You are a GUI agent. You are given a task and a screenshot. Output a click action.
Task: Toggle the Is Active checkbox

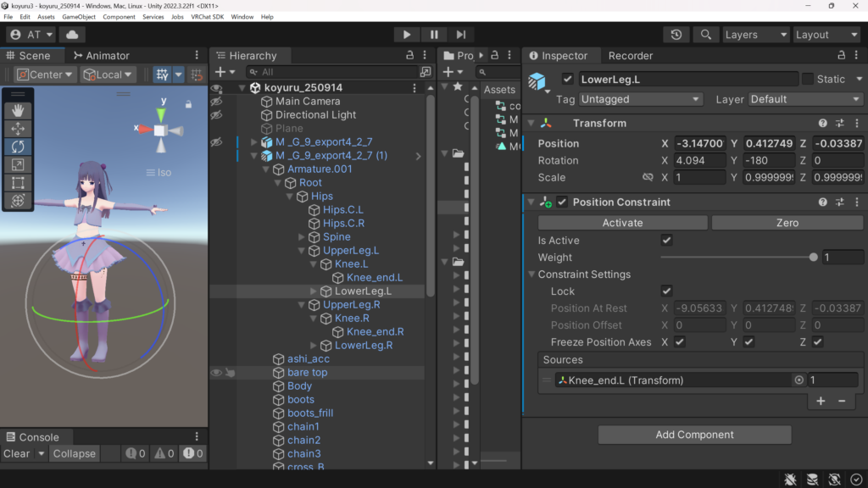coord(666,240)
